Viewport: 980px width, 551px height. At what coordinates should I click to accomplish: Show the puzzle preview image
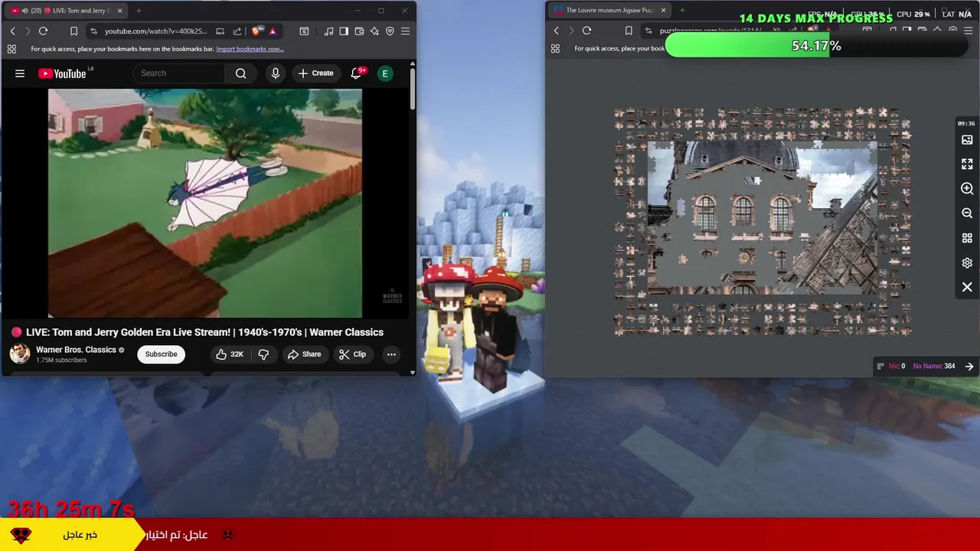[x=967, y=140]
